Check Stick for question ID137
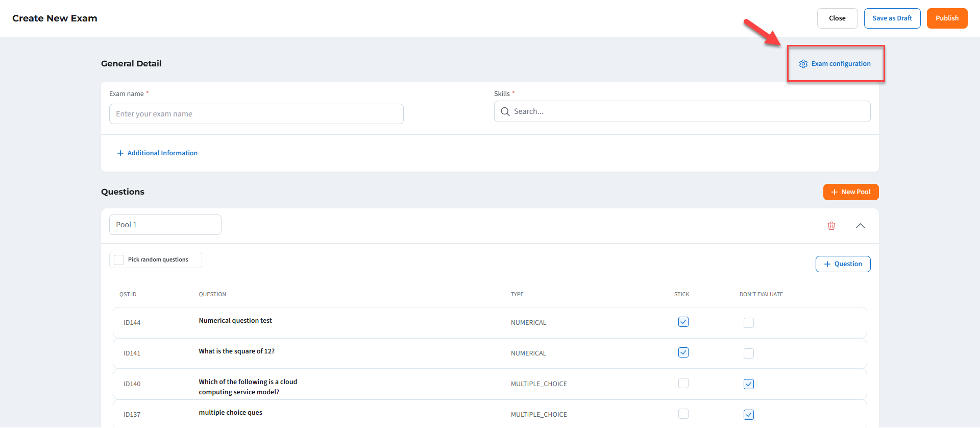The height and width of the screenshot is (428, 980). coord(683,414)
